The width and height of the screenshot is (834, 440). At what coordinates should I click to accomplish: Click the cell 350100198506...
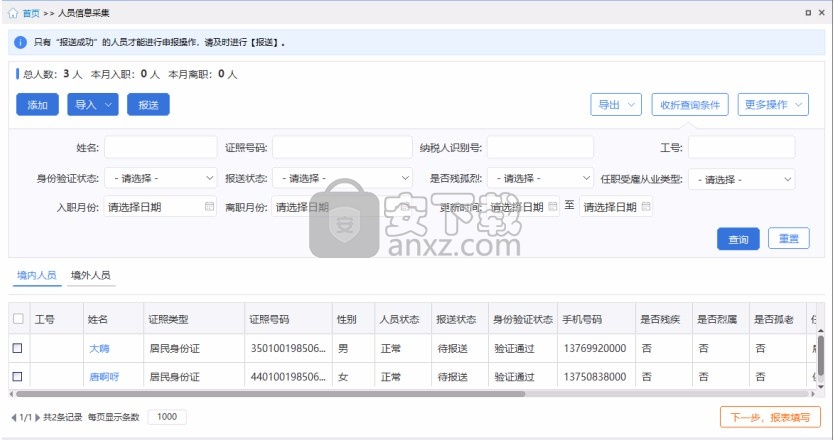[288, 348]
